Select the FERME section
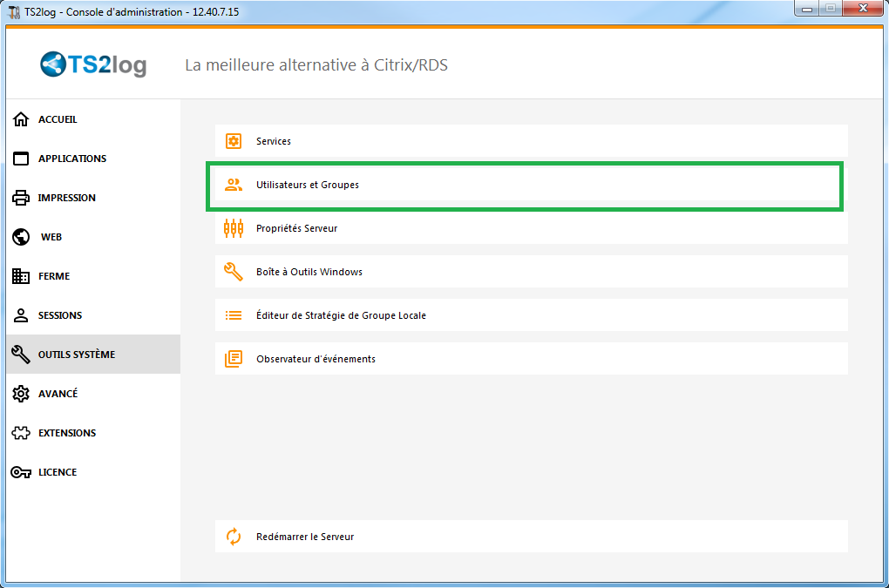The width and height of the screenshot is (889, 588). click(93, 276)
